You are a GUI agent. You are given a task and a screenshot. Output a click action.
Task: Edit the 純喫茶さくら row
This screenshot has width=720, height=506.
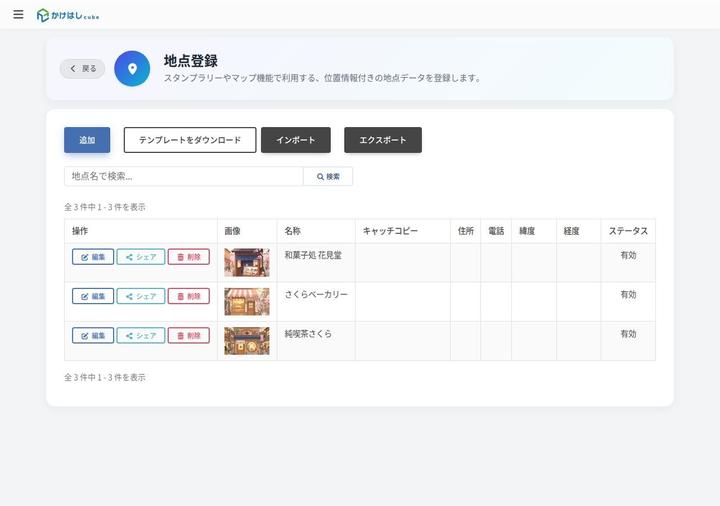click(x=93, y=336)
